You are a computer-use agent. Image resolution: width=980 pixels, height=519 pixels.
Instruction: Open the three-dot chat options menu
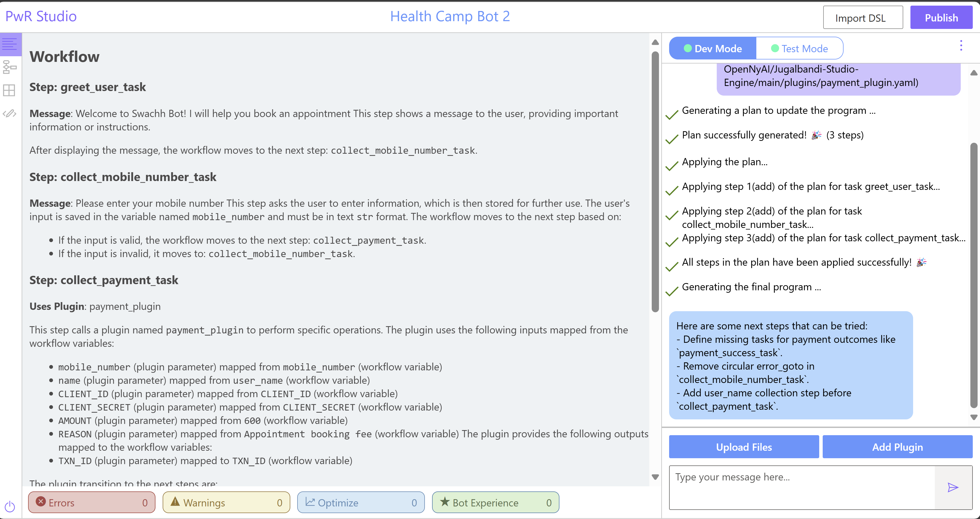[961, 46]
